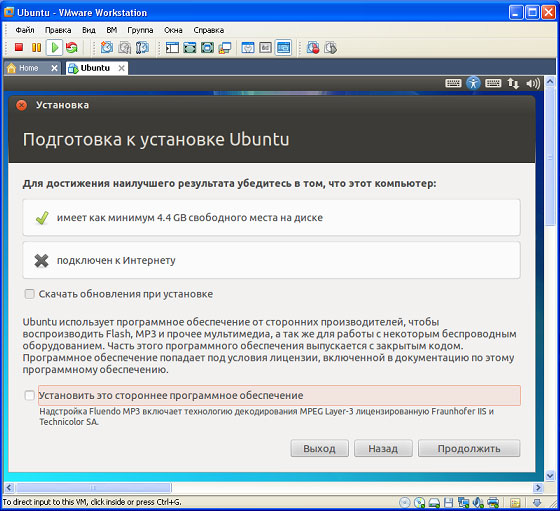This screenshot has height=511, width=560.
Task: Take a VM snapshot with the snapshot icon
Action: (x=107, y=47)
